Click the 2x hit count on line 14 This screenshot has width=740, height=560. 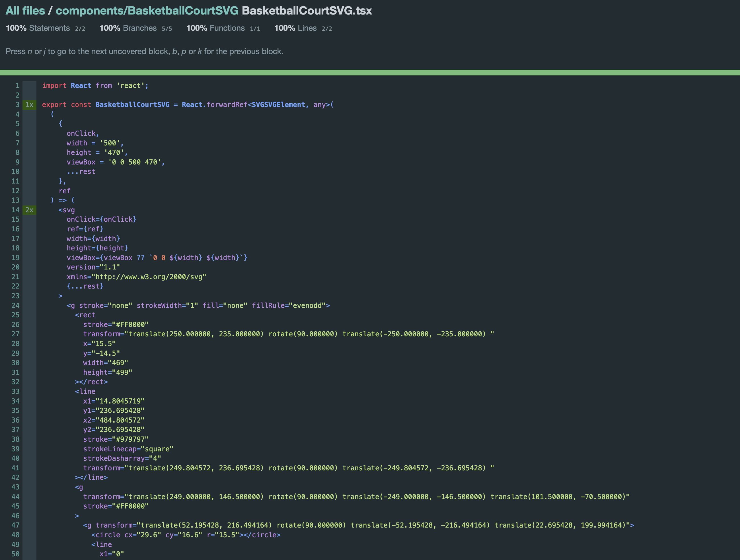pos(29,210)
